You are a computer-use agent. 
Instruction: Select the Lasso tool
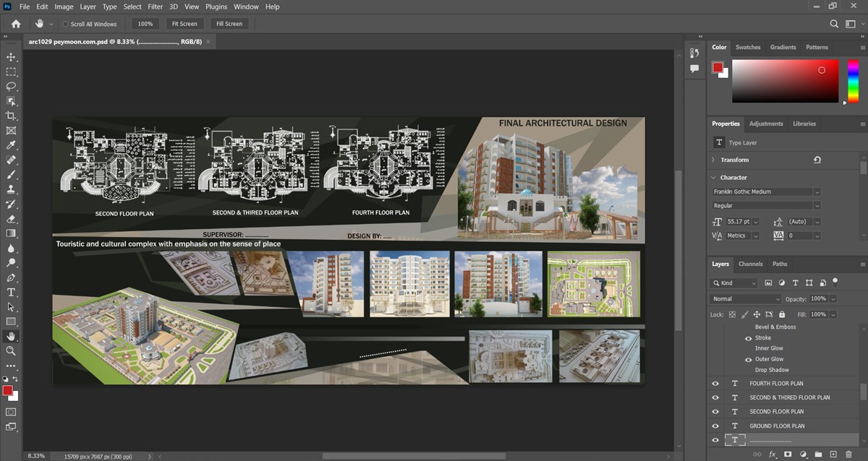tap(11, 87)
